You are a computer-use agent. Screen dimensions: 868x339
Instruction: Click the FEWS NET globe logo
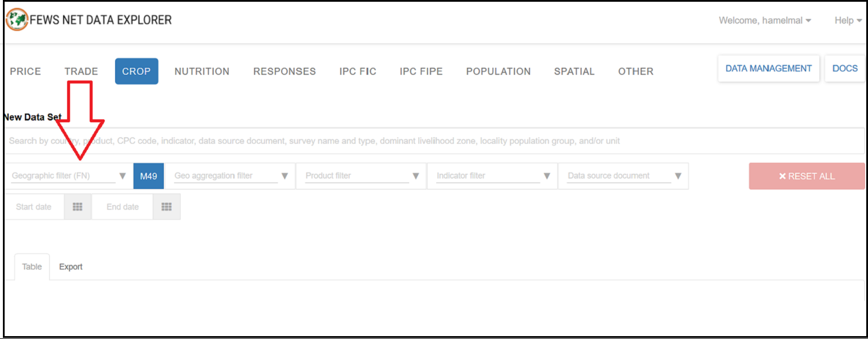tap(17, 20)
